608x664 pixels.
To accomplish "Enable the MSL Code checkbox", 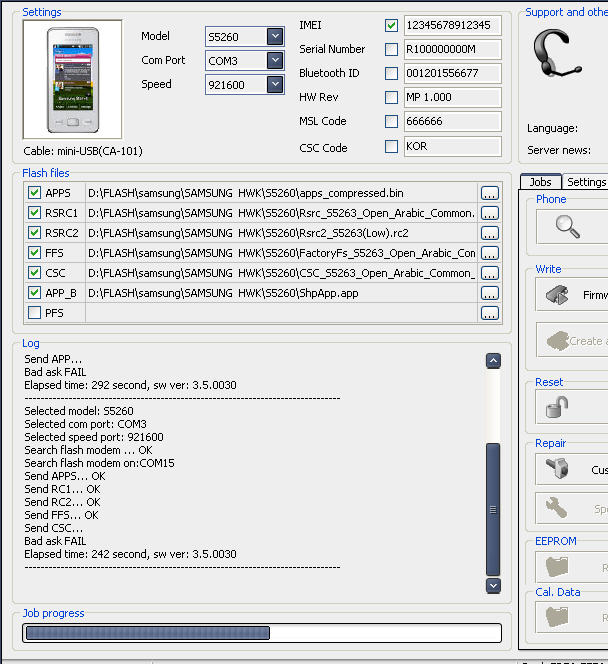I will 391,122.
